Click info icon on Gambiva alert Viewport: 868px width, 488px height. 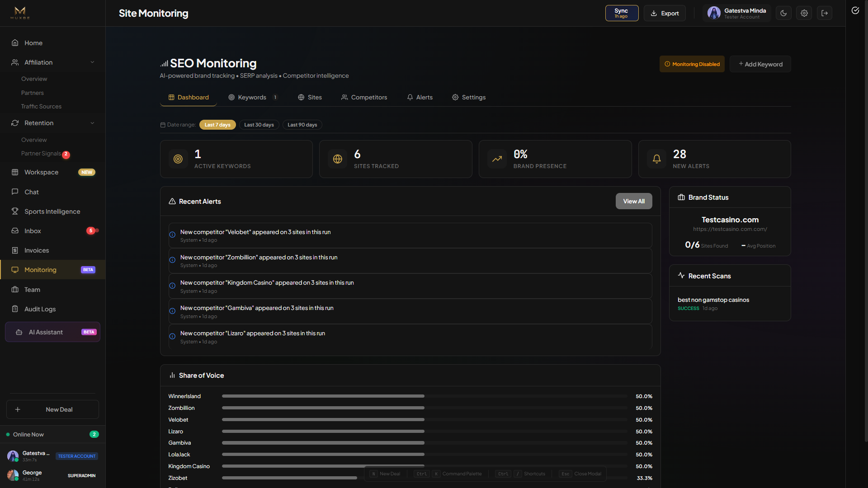172,311
